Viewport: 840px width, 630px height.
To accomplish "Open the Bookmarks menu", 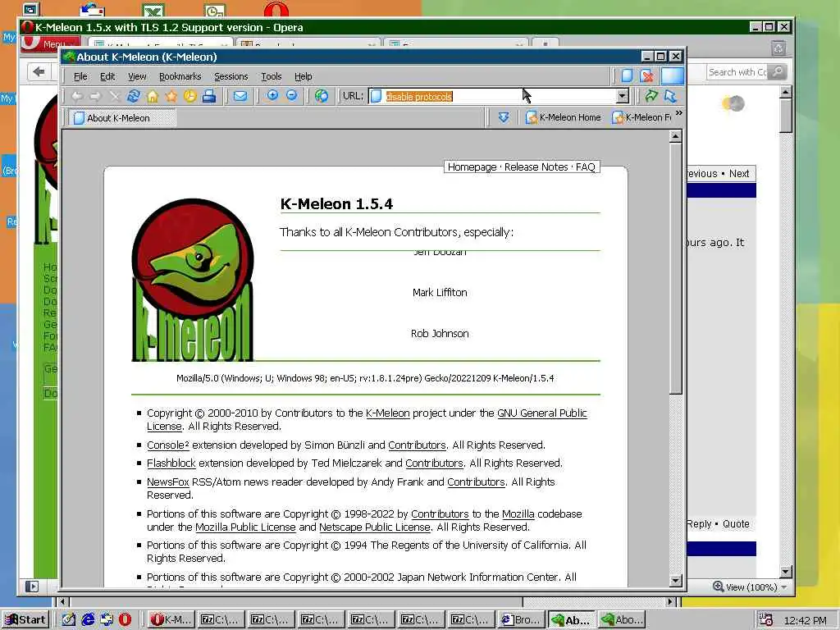I will 180,76.
